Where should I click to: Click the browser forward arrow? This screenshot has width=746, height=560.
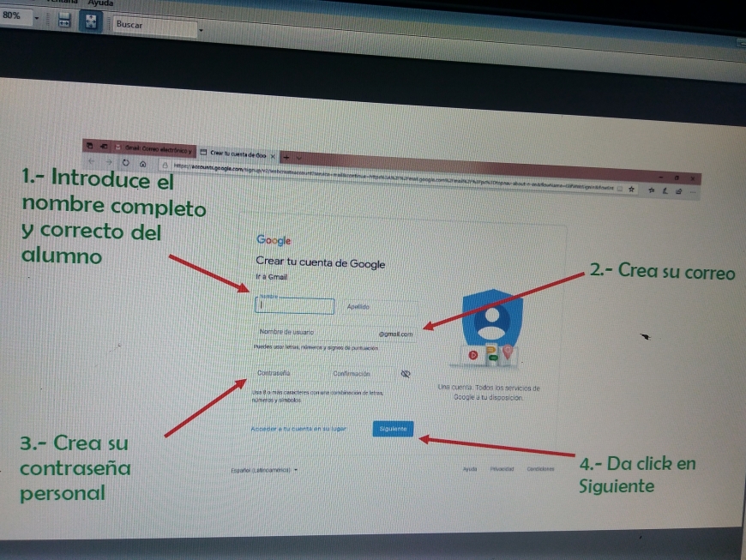click(x=109, y=162)
